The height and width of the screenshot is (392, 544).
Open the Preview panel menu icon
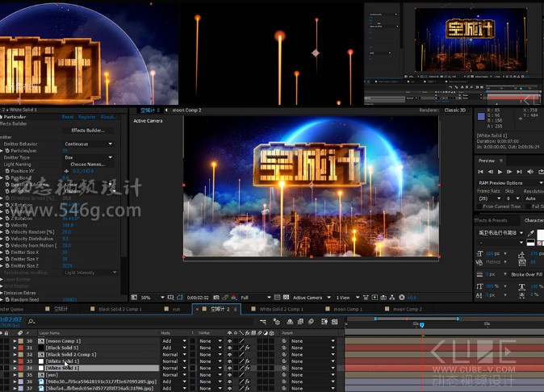[501, 161]
